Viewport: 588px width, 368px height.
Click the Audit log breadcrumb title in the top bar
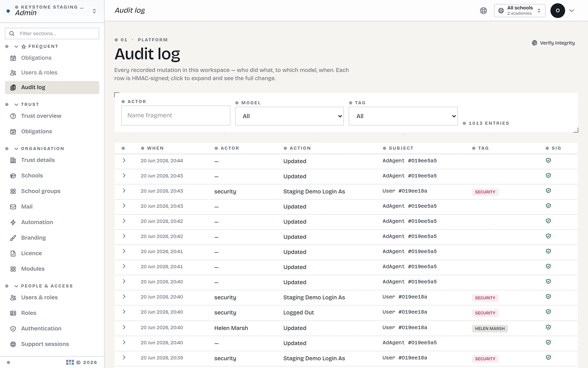(x=130, y=10)
